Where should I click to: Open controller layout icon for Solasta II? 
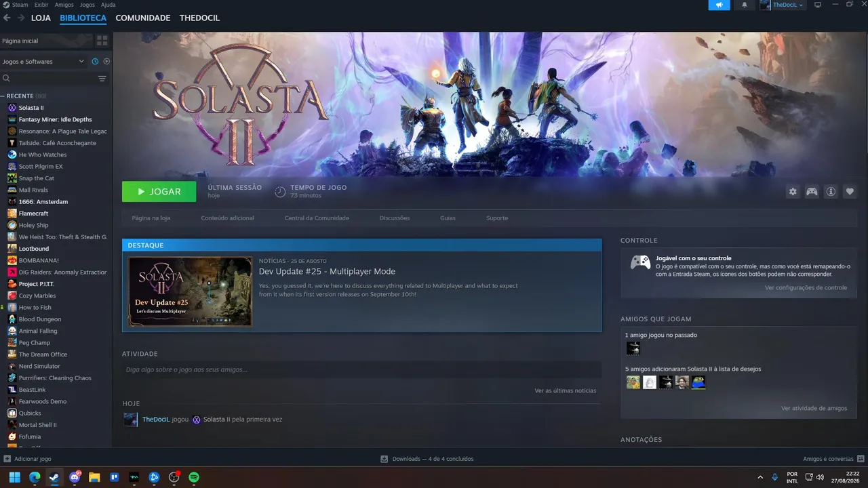[x=812, y=192]
